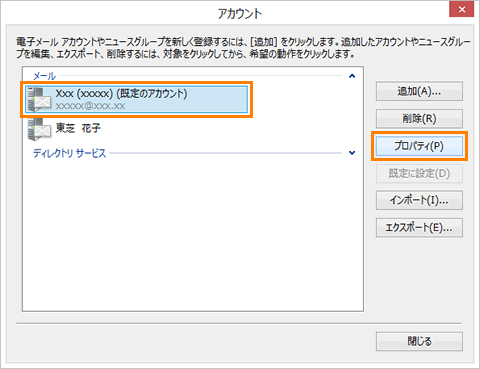Click the mail icon beside 東芝 花子
This screenshot has width=480, height=369.
39,129
